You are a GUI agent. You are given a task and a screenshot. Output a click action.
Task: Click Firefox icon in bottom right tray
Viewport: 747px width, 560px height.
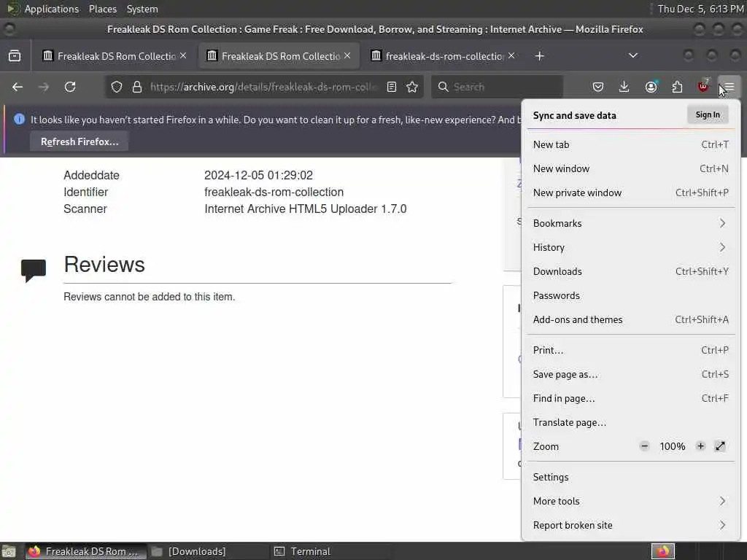(663, 551)
